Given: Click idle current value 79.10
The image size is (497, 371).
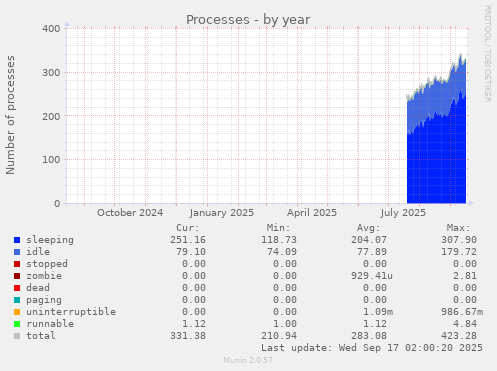Looking at the screenshot, I should coord(191,252).
